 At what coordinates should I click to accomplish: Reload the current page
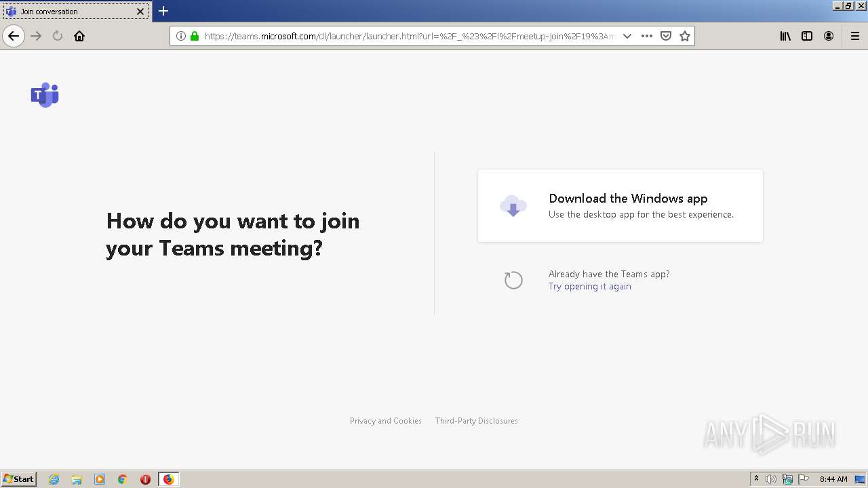pyautogui.click(x=58, y=36)
